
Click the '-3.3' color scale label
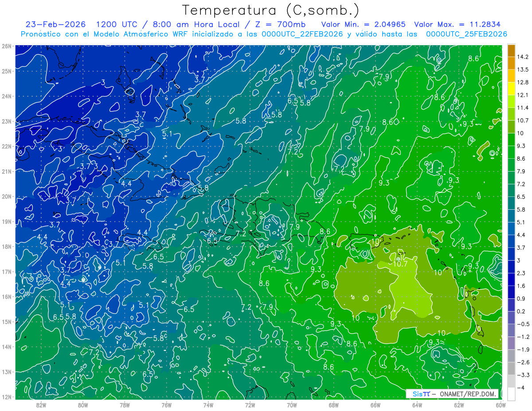(x=523, y=375)
